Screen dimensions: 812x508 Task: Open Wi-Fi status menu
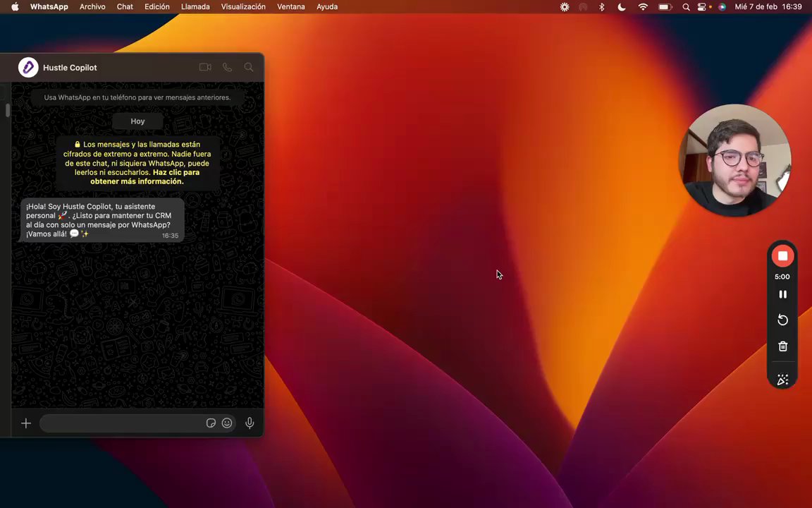pos(643,7)
